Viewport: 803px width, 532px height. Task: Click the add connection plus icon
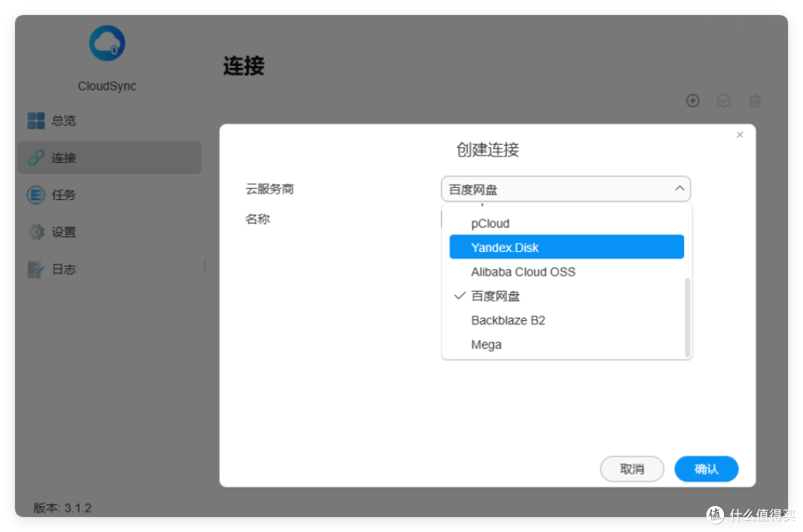click(x=692, y=101)
